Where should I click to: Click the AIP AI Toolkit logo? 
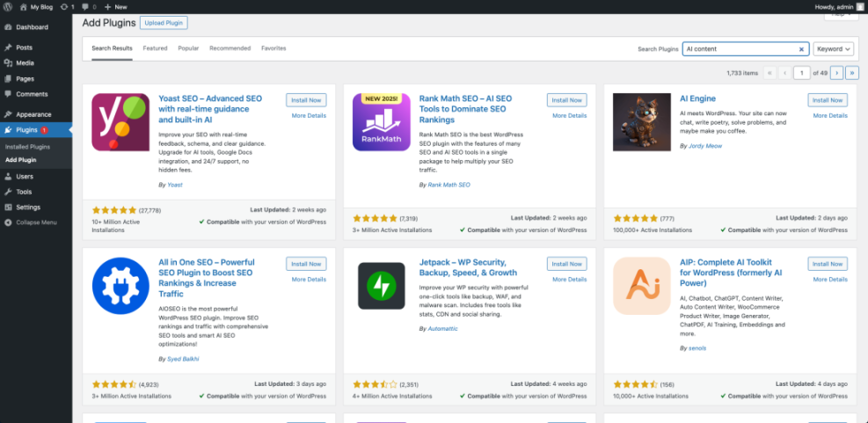pyautogui.click(x=642, y=286)
